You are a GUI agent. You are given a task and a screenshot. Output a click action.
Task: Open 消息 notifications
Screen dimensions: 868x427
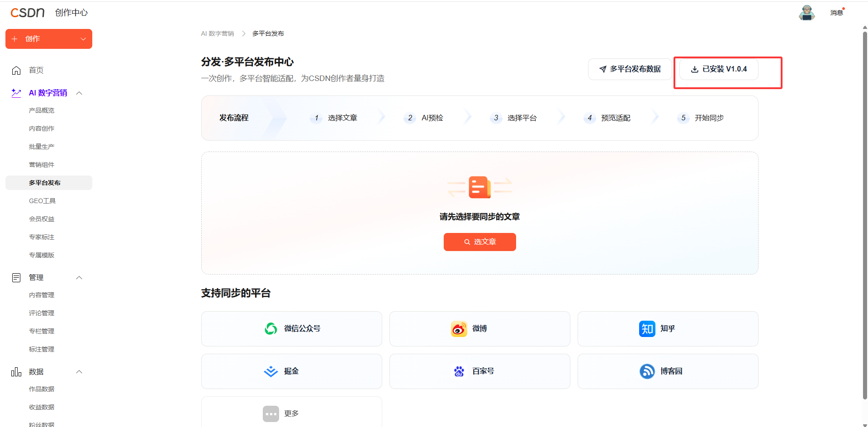point(836,13)
